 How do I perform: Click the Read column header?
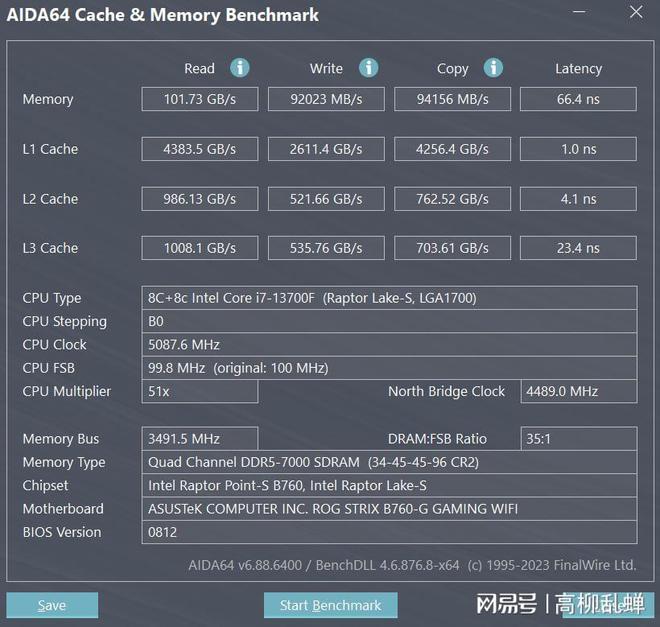(200, 68)
